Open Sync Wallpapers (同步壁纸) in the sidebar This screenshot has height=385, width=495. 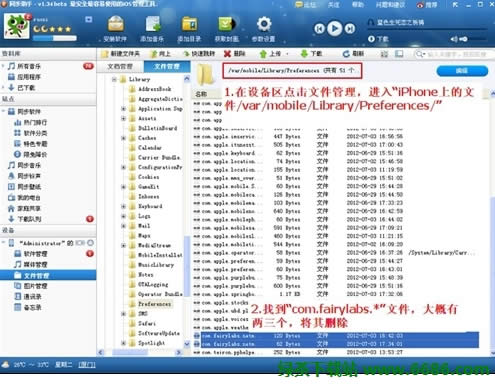(25, 186)
